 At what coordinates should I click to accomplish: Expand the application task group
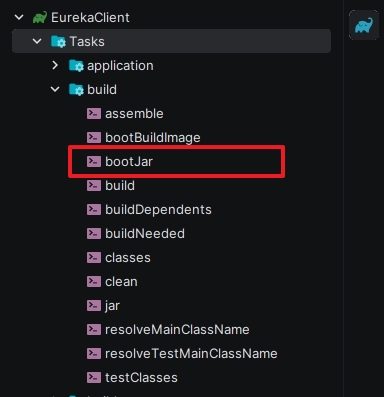(x=55, y=65)
